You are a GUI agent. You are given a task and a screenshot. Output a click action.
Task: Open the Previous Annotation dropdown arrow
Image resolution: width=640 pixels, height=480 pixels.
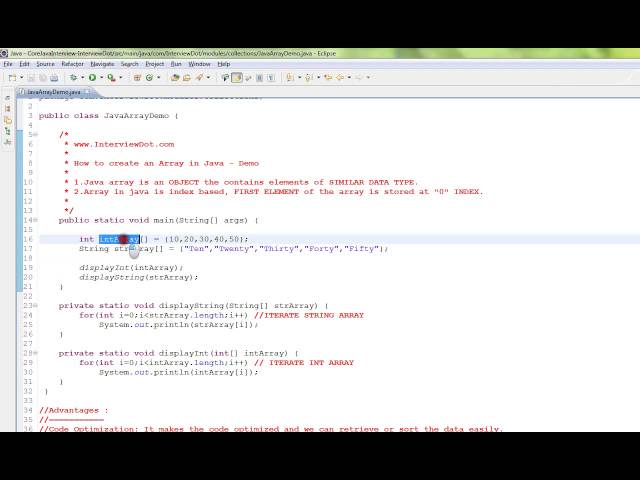318,78
